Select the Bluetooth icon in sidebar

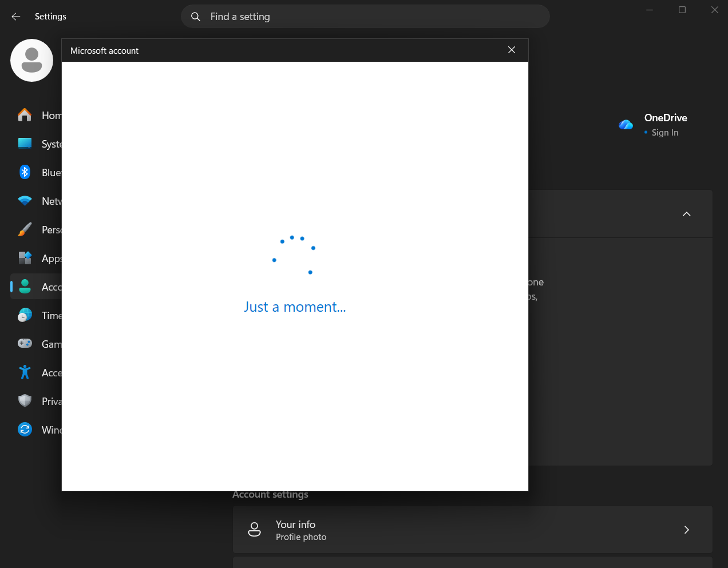(x=25, y=172)
